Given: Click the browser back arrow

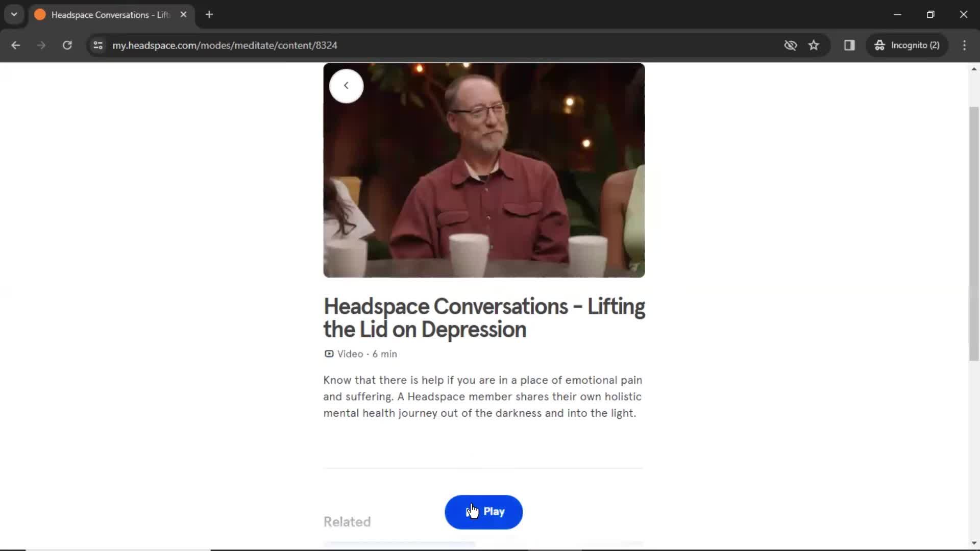Looking at the screenshot, I should pos(15,45).
